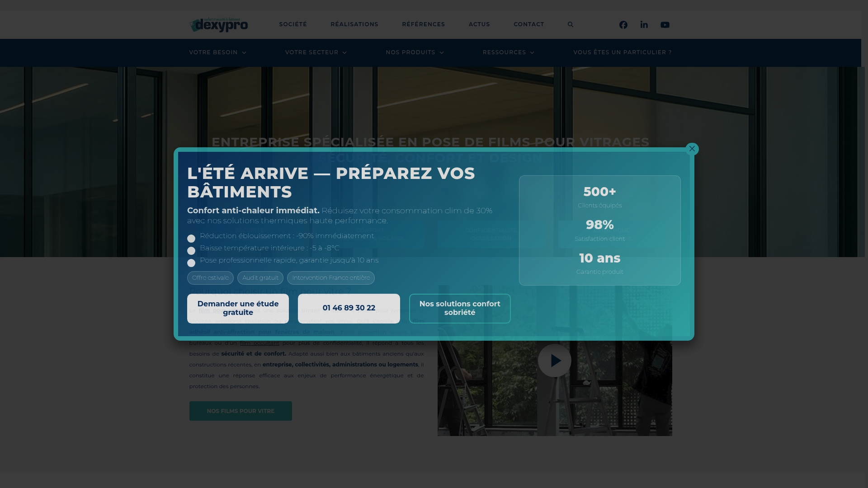Open the YouTube channel icon
Viewport: 868px width, 488px height.
(x=665, y=25)
